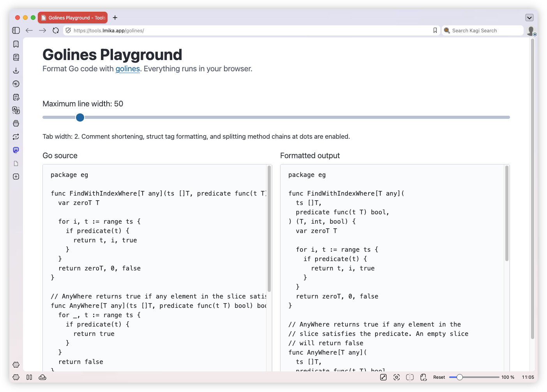
Task: Click the 100 % zoom value
Action: [508, 377]
